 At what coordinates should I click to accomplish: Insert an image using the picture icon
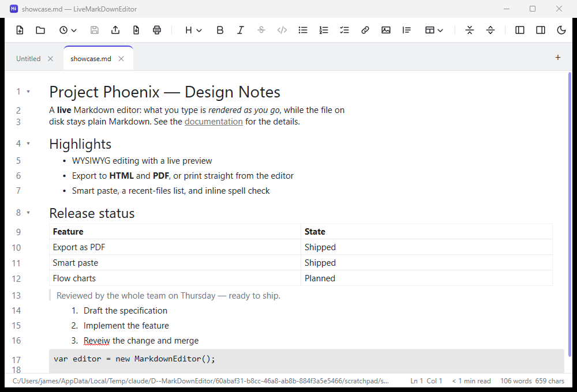pyautogui.click(x=385, y=30)
